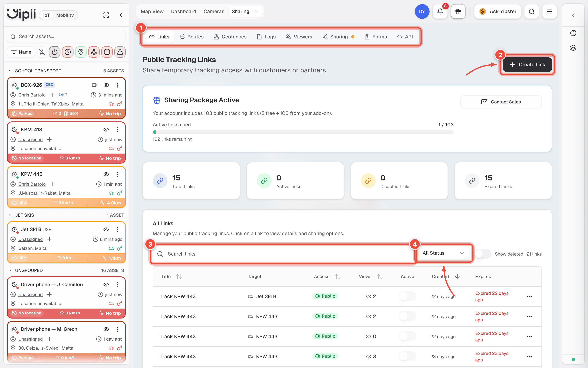Enable the Show deleted switch
The height and width of the screenshot is (368, 588).
(483, 254)
